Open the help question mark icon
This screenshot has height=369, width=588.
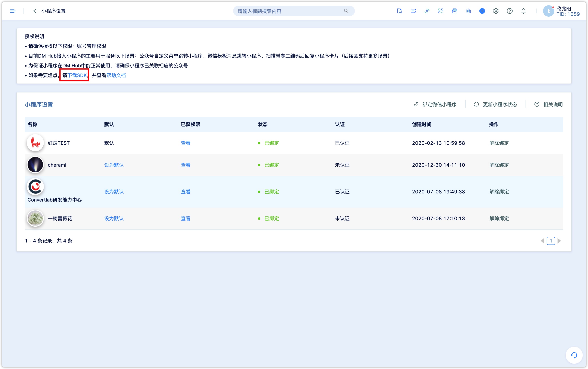510,11
